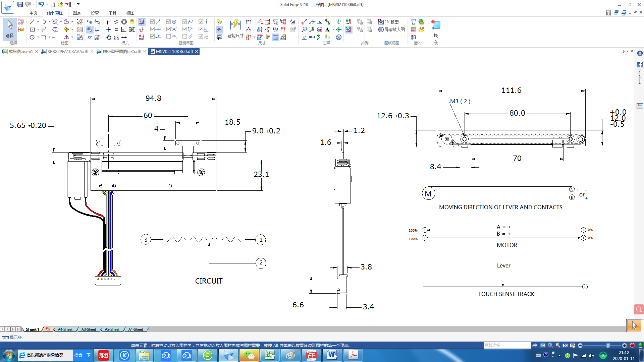644x362 pixels.
Task: Switch to the 检查 ribbon tab
Action: pyautogui.click(x=95, y=13)
